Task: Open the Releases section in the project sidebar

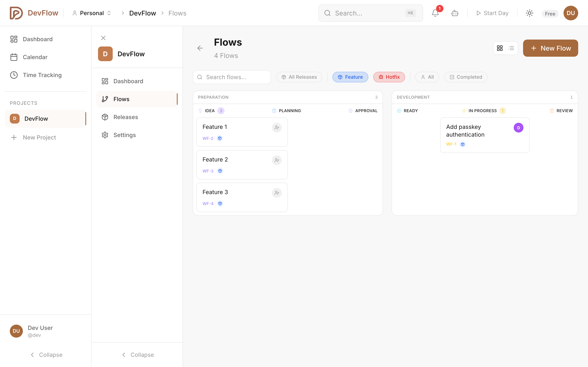Action: [x=126, y=117]
